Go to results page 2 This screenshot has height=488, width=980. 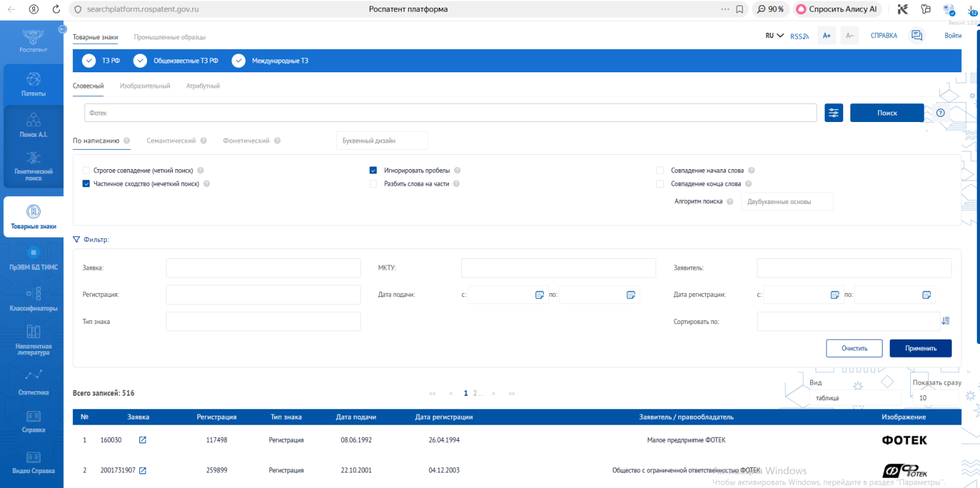475,393
